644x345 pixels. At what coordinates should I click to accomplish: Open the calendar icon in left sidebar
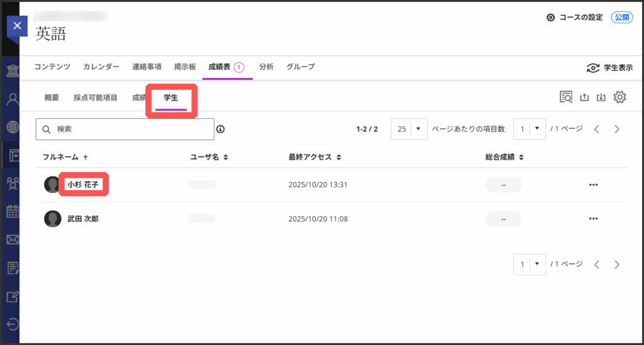pos(12,211)
